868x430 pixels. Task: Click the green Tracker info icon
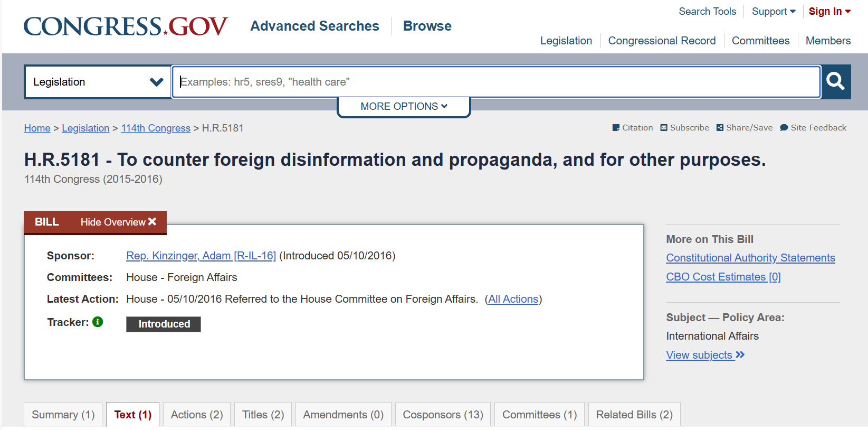pyautogui.click(x=98, y=322)
